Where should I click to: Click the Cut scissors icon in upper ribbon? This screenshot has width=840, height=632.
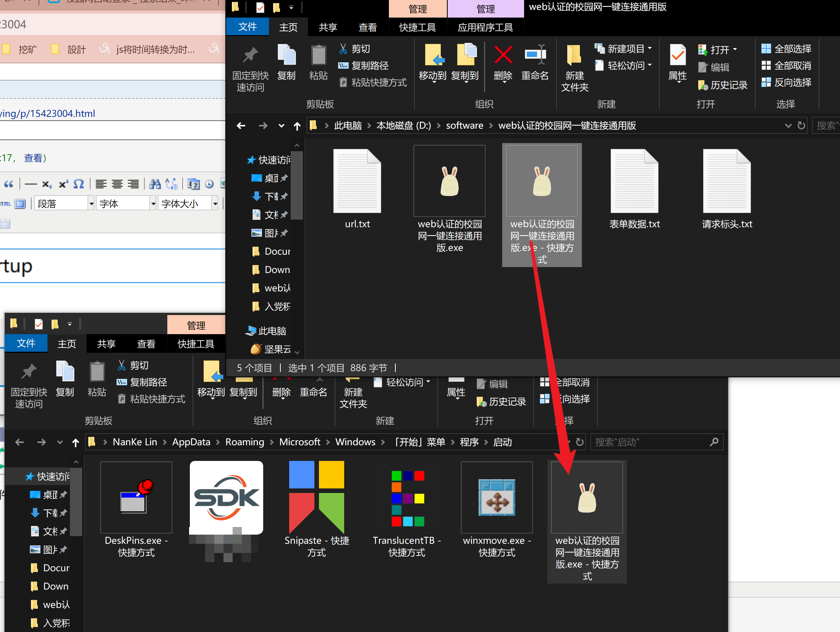(343, 49)
